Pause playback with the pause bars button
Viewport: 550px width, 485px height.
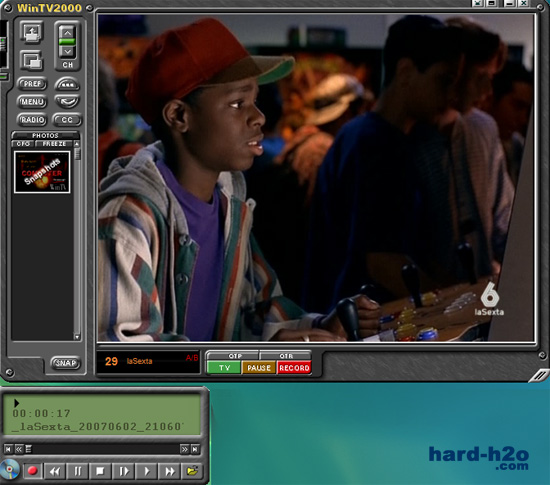coord(78,471)
